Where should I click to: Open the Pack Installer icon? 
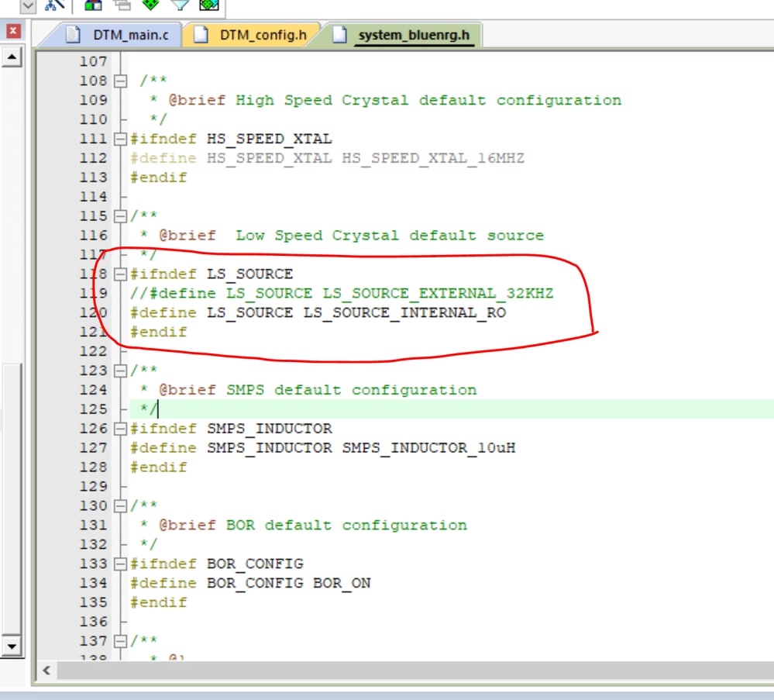click(x=209, y=5)
